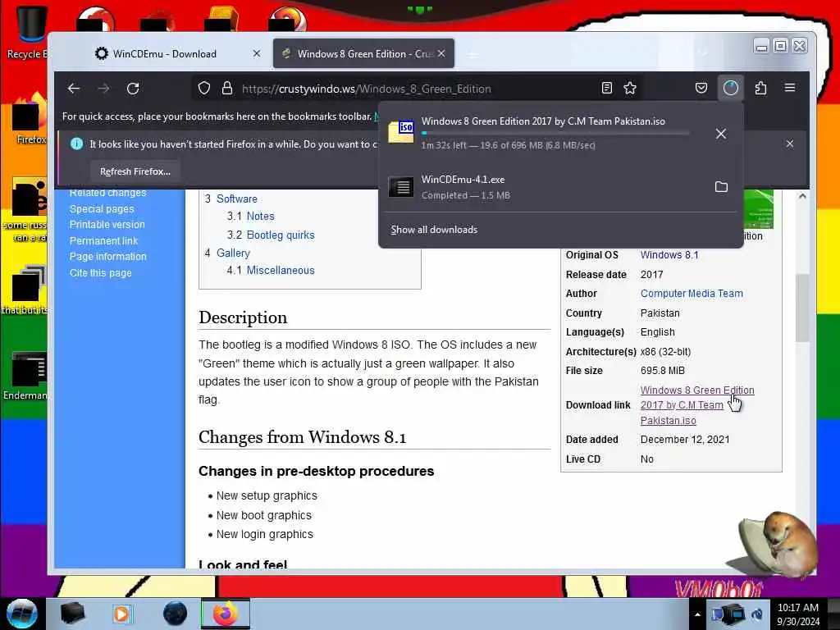Jump to Gallery in contents
Image resolution: width=840 pixels, height=630 pixels.
tap(233, 253)
